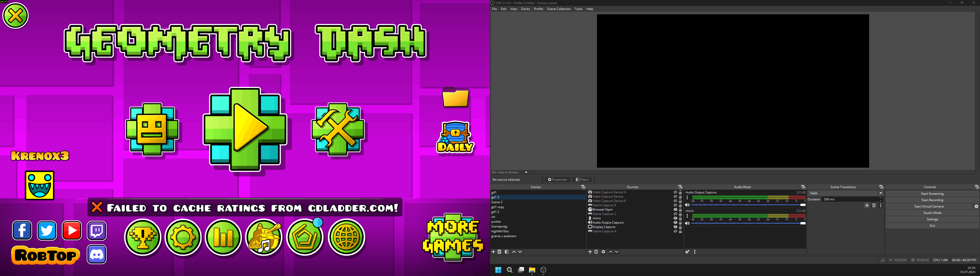Image resolution: width=980 pixels, height=276 pixels.
Task: Add a new scene in OBS Scenes dock
Action: tap(493, 252)
